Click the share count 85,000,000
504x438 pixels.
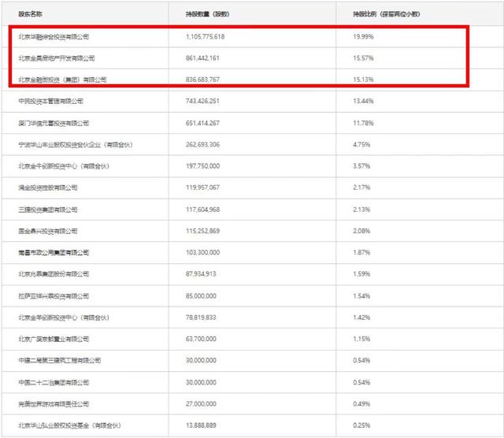pos(201,296)
